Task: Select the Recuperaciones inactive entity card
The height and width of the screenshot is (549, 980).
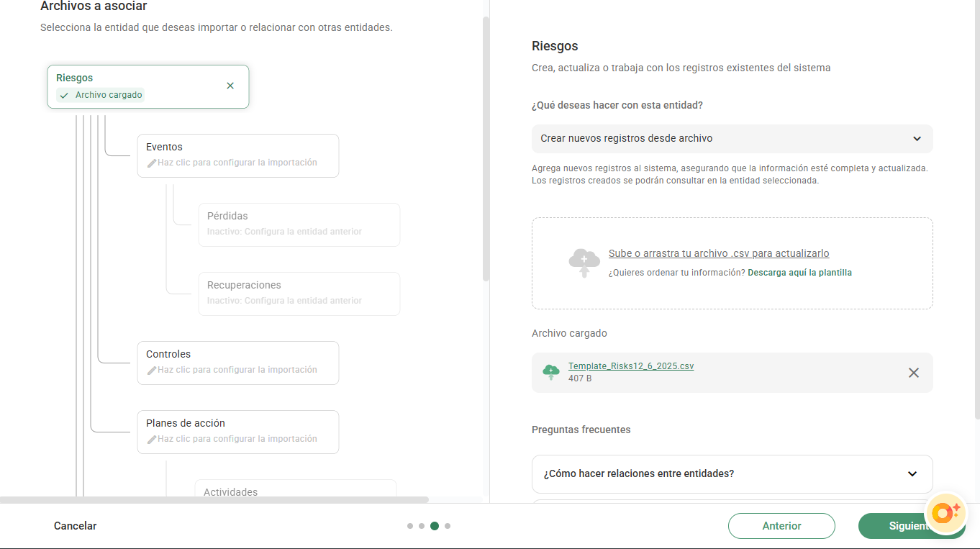Action: [299, 294]
